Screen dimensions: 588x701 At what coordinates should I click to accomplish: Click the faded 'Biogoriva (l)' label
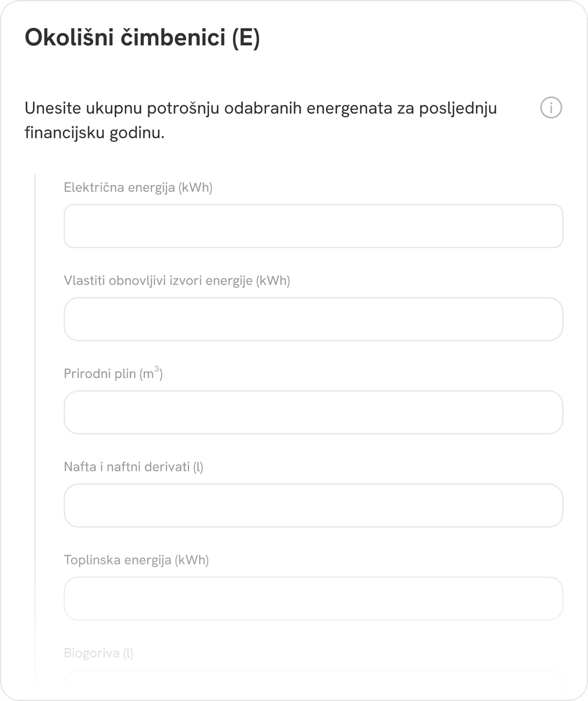click(98, 653)
